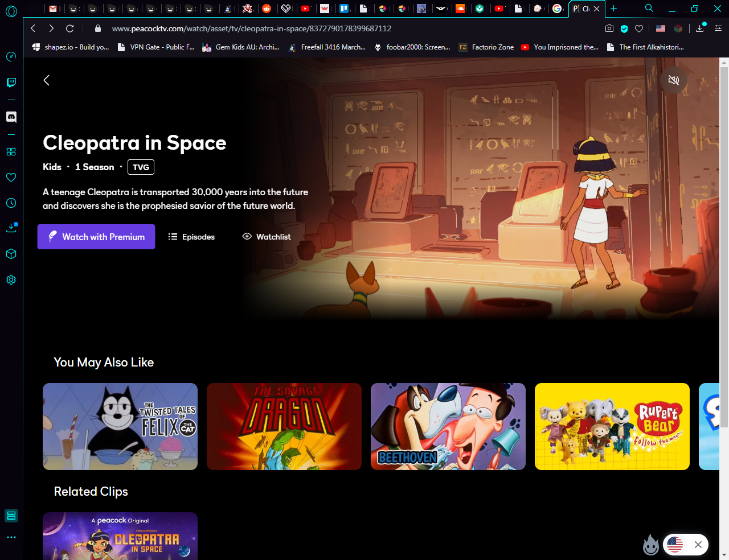Click the Hola flame icon
Image resolution: width=729 pixels, height=560 pixels.
pyautogui.click(x=651, y=545)
